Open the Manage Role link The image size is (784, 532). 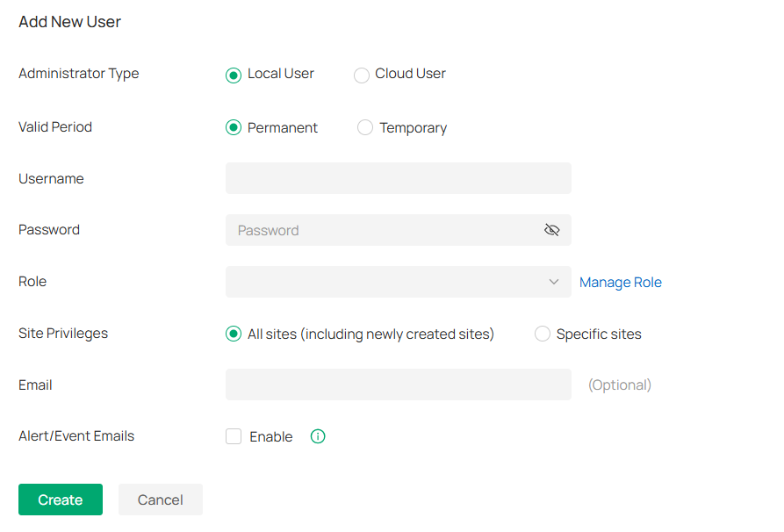620,283
